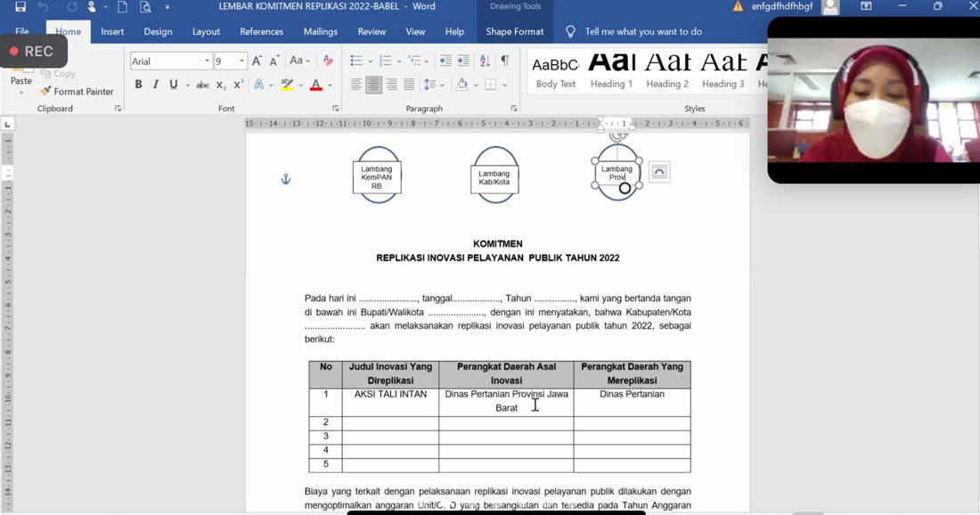Apply subscript formatting
The height and width of the screenshot is (515, 980).
pos(221,85)
